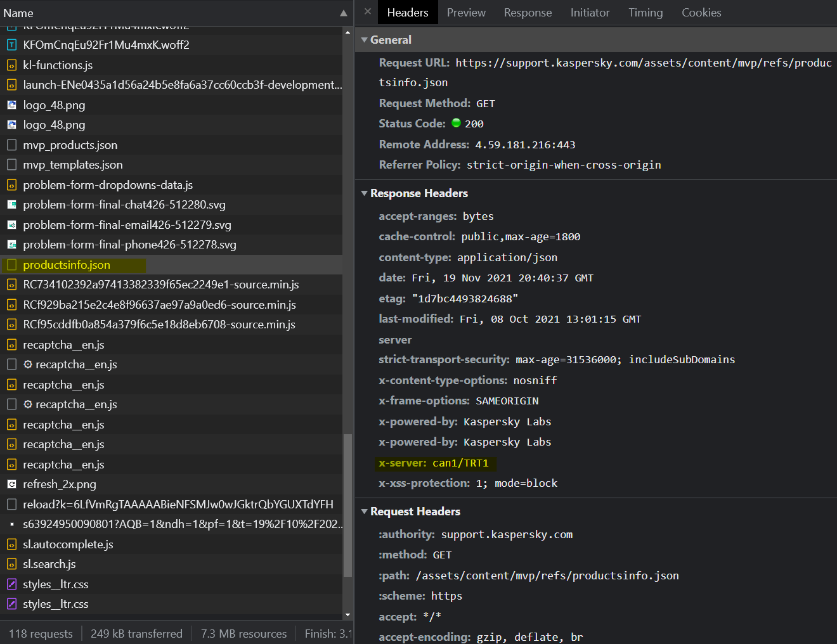Select the mvp_templates.json request
The height and width of the screenshot is (644, 837).
point(73,165)
